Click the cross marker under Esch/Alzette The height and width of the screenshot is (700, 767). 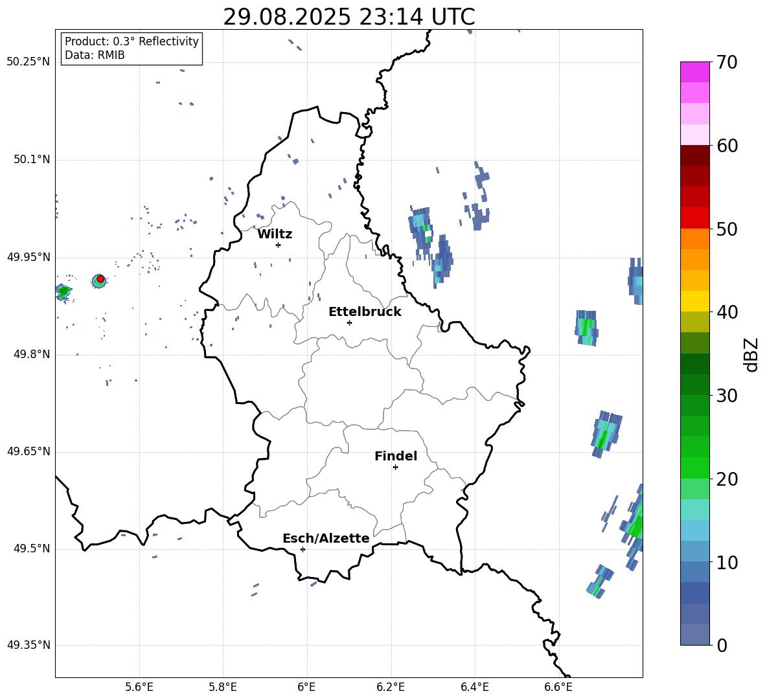tap(303, 549)
